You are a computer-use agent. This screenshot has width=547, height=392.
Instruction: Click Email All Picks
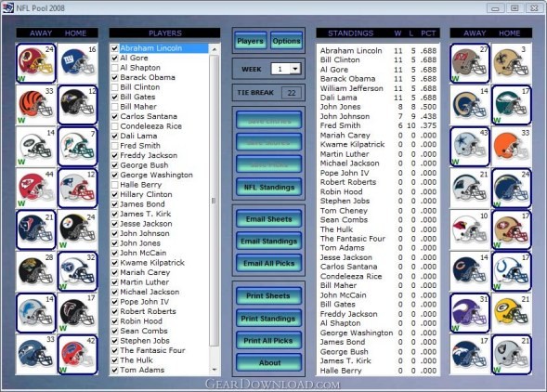pos(269,263)
